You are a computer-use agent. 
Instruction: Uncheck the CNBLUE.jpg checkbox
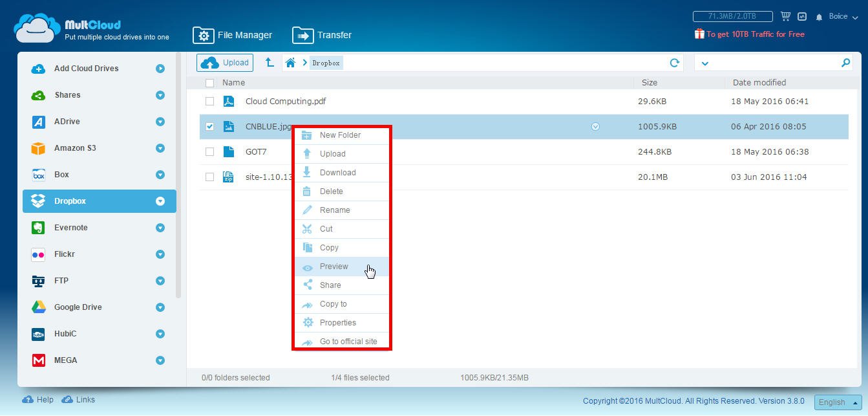click(x=209, y=127)
